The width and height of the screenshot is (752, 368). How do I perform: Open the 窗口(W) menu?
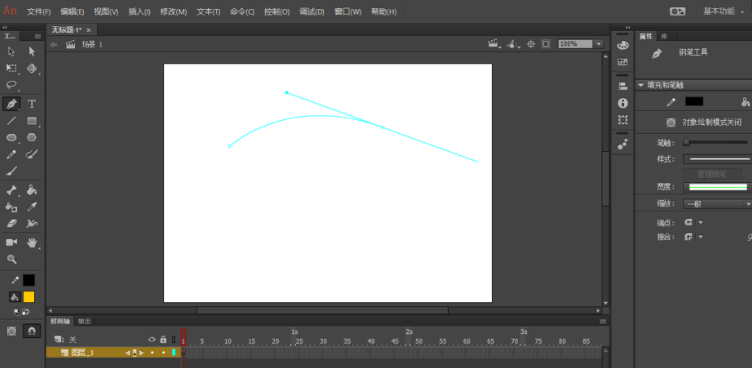(x=348, y=12)
